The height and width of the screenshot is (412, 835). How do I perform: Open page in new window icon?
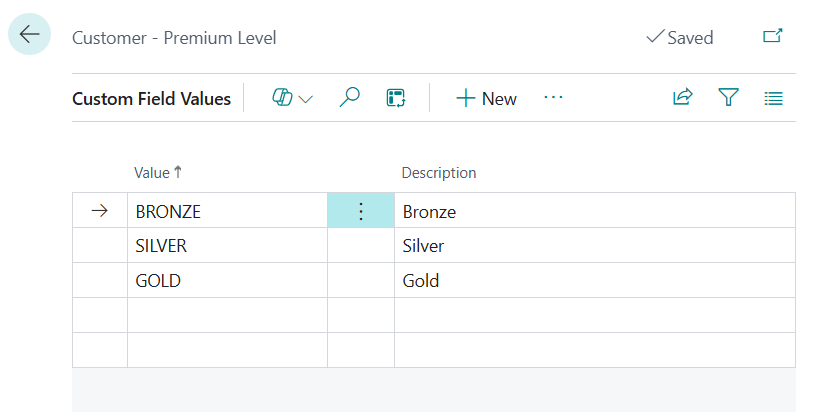pos(772,36)
